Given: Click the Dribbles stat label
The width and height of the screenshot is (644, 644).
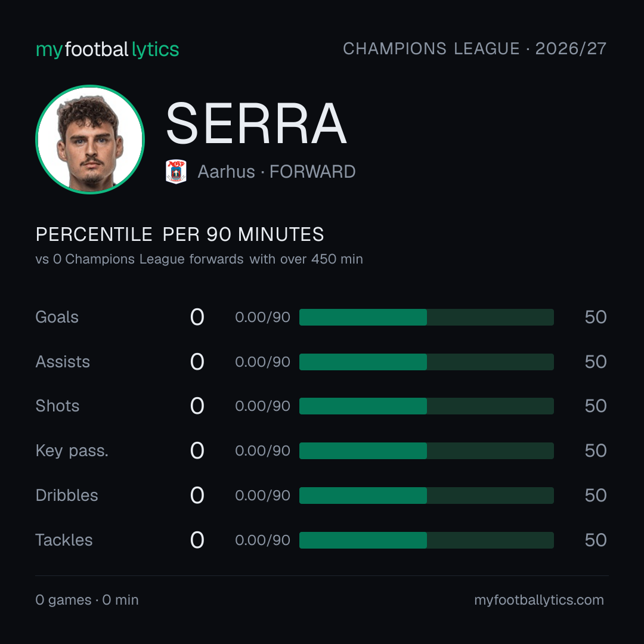Looking at the screenshot, I should (67, 496).
